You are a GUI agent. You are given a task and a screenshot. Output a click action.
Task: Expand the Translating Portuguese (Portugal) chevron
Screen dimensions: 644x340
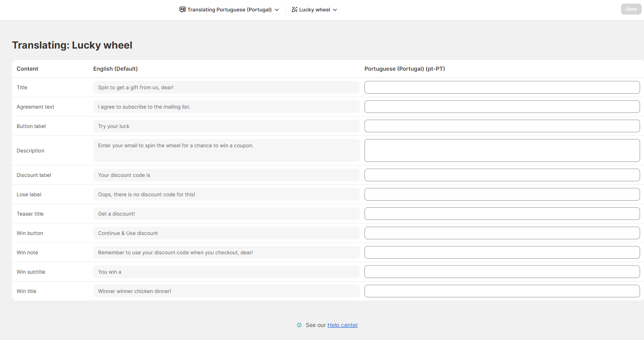point(277,10)
